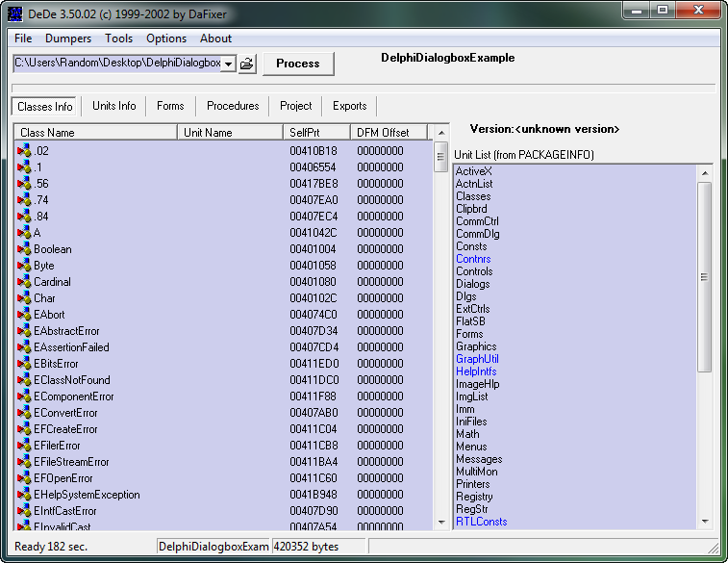Select the RTLConsts unit in the list

[x=482, y=522]
